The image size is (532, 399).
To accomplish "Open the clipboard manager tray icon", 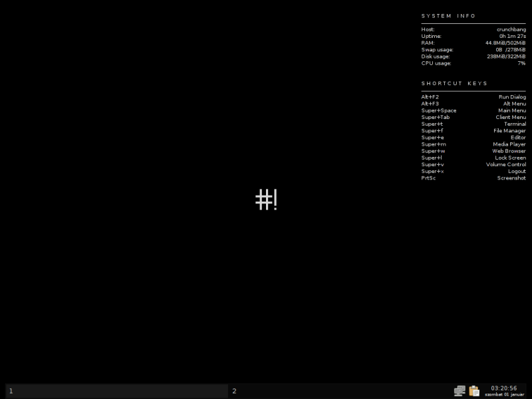I will tap(474, 391).
